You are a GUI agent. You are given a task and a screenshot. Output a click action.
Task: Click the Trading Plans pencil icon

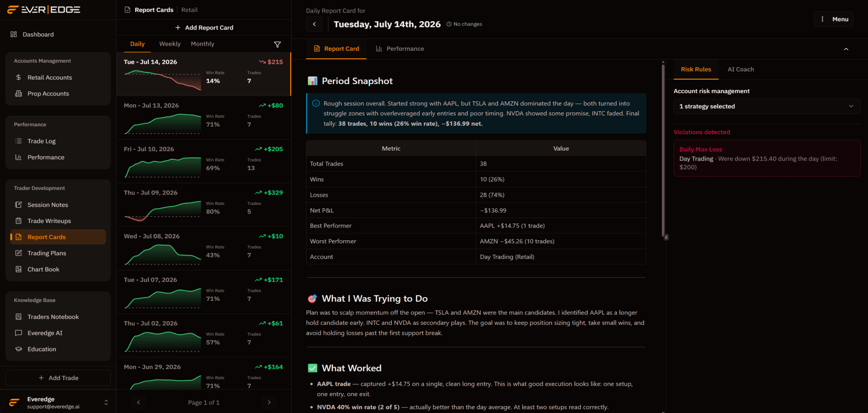coord(19,253)
